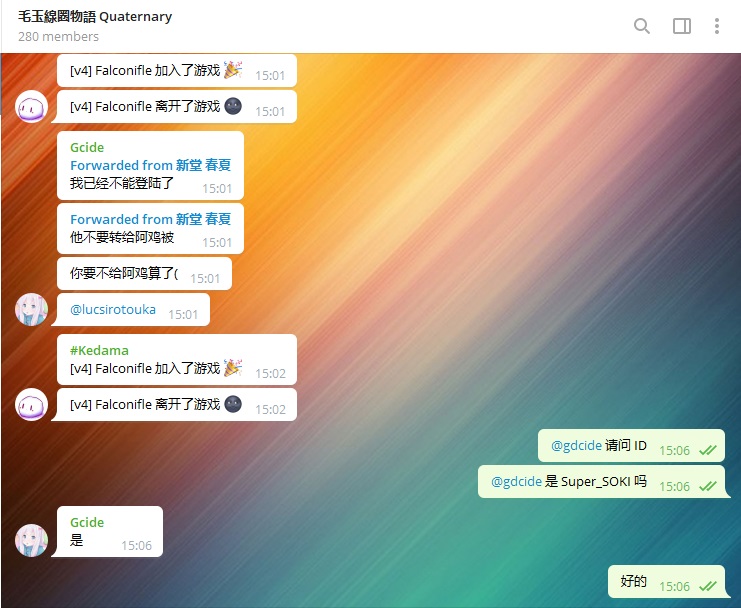Click 15:01 timestamp on @lucsirotouka message
This screenshot has height=608, width=741.
coord(183,315)
